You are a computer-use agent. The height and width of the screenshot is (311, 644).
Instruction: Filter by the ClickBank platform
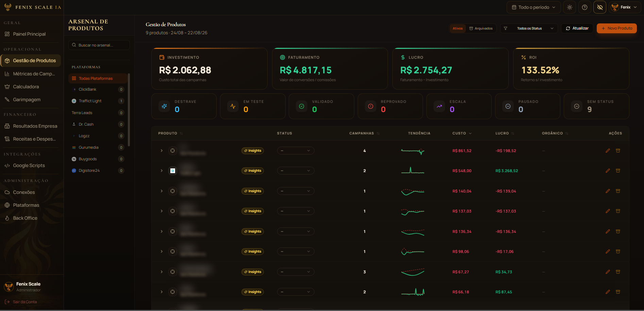click(98, 89)
